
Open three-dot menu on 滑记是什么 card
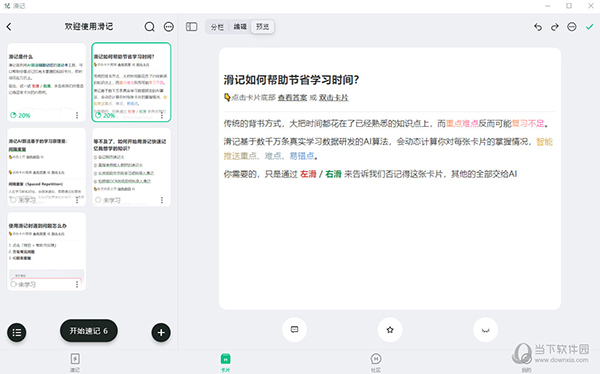pos(77,115)
